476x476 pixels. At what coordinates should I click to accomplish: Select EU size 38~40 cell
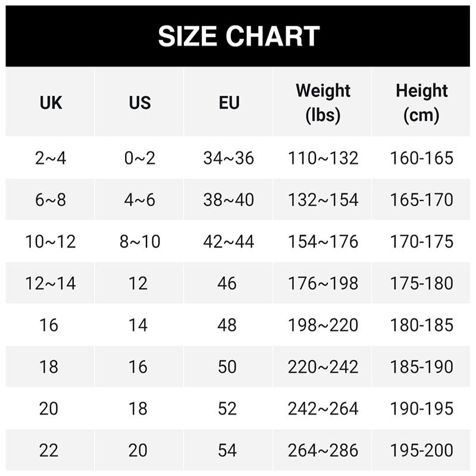(x=228, y=200)
